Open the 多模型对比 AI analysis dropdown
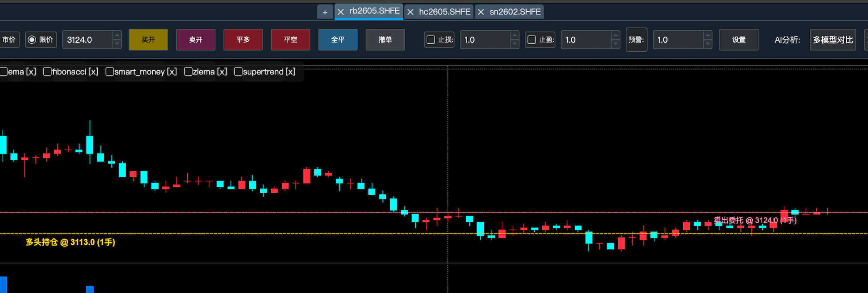868x293 pixels. pyautogui.click(x=833, y=40)
